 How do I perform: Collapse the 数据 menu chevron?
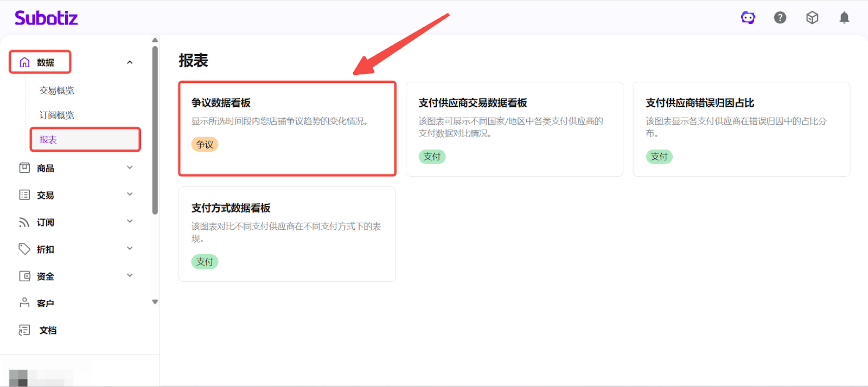[130, 62]
